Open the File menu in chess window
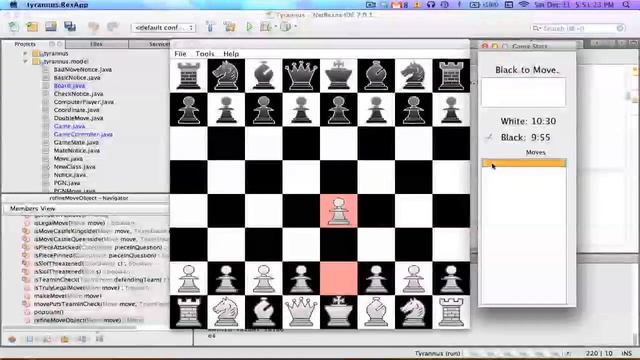 pyautogui.click(x=180, y=54)
